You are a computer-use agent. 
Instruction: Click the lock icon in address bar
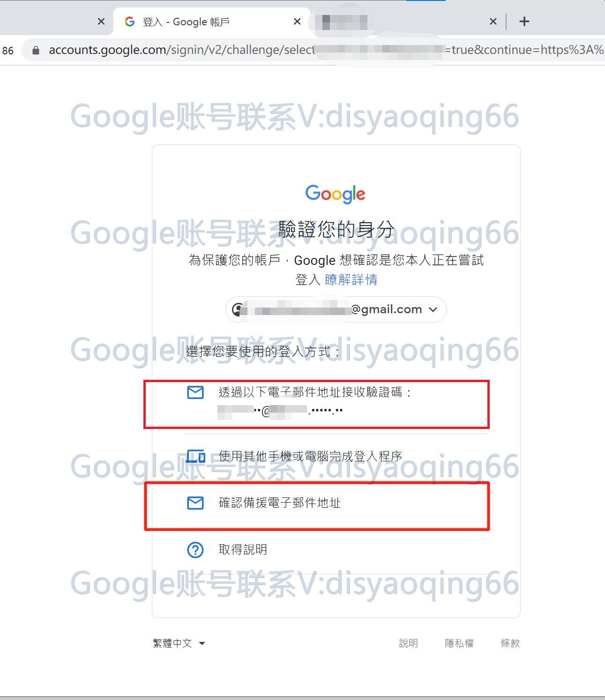pos(36,50)
